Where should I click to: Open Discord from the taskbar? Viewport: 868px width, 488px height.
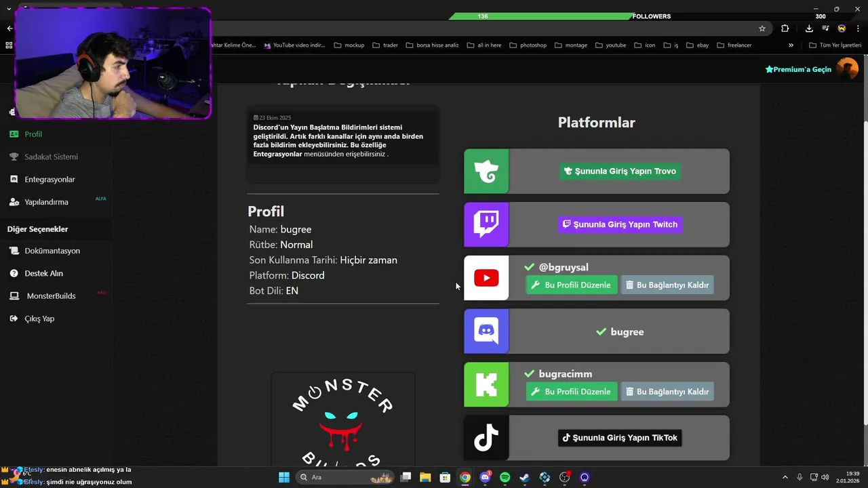(485, 477)
